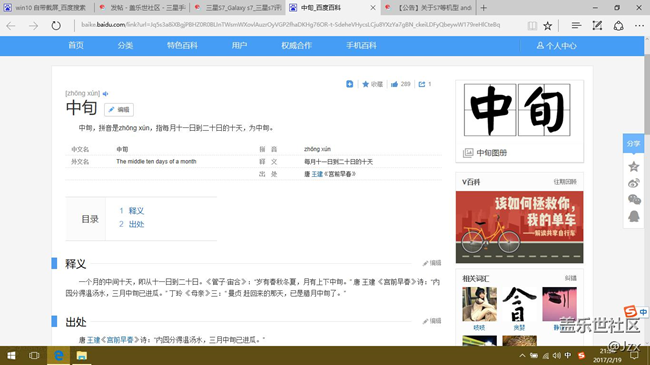This screenshot has width=650, height=365.
Task: Share to Weibo from side panel
Action: pyautogui.click(x=633, y=183)
